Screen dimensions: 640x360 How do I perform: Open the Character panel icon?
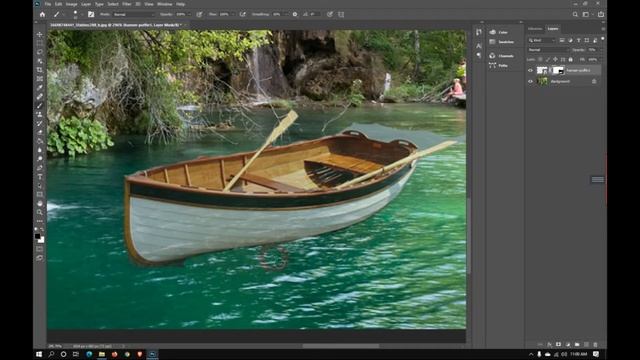pyautogui.click(x=479, y=46)
